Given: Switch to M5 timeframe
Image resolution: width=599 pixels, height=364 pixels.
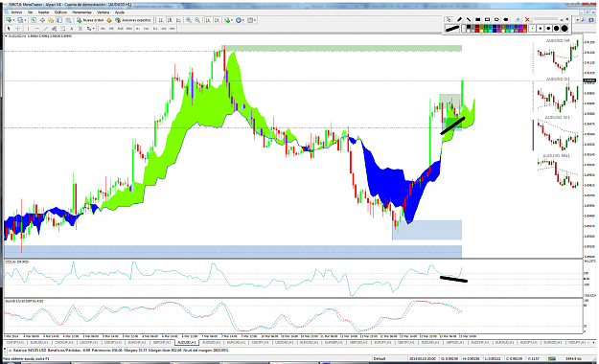Looking at the screenshot, I should [x=111, y=29].
